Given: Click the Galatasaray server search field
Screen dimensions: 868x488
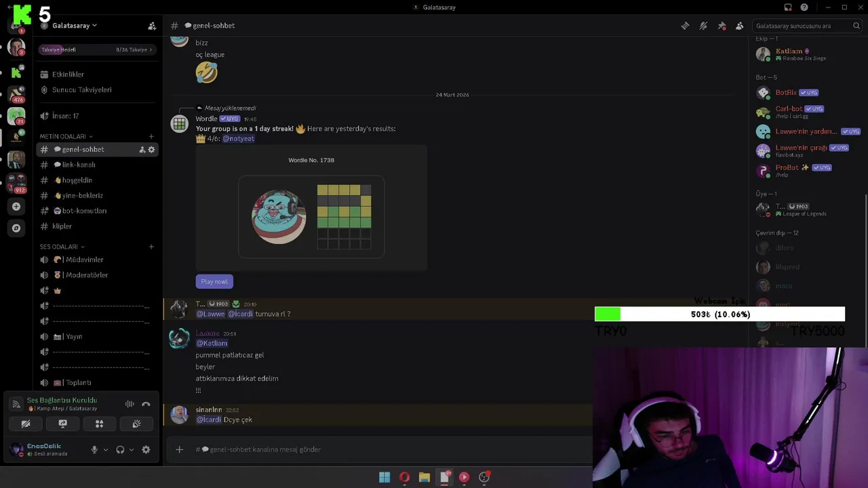Looking at the screenshot, I should coord(806,26).
